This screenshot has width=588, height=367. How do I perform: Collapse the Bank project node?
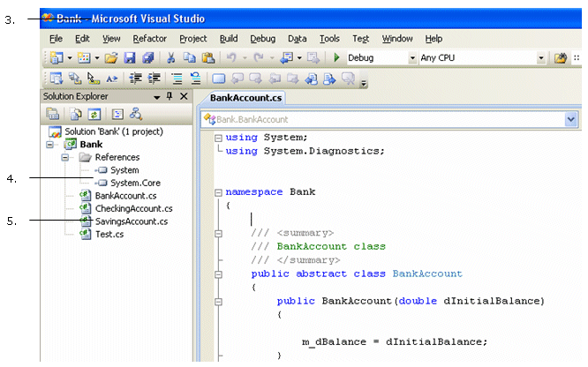[49, 145]
